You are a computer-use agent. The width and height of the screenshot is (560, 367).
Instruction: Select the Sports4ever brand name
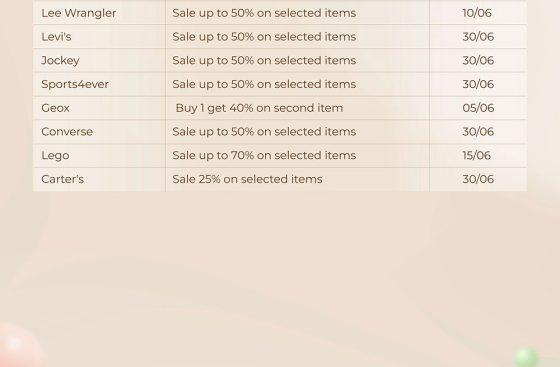(x=75, y=84)
